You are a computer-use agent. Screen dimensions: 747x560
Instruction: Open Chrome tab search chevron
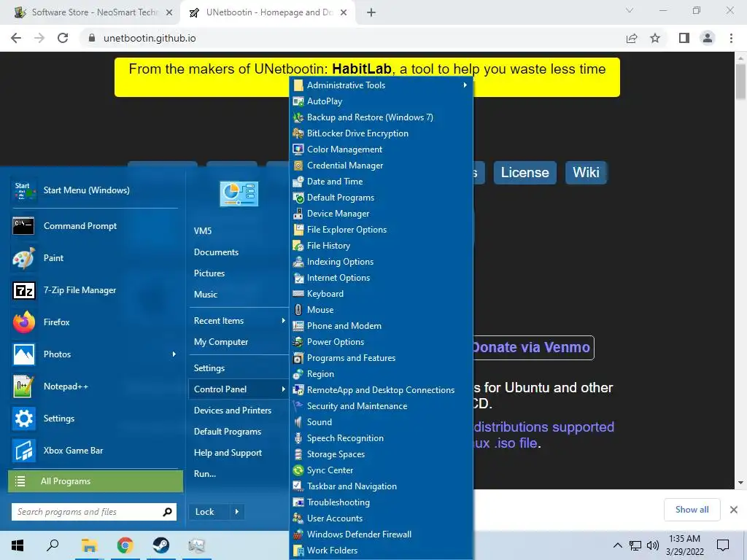630,10
